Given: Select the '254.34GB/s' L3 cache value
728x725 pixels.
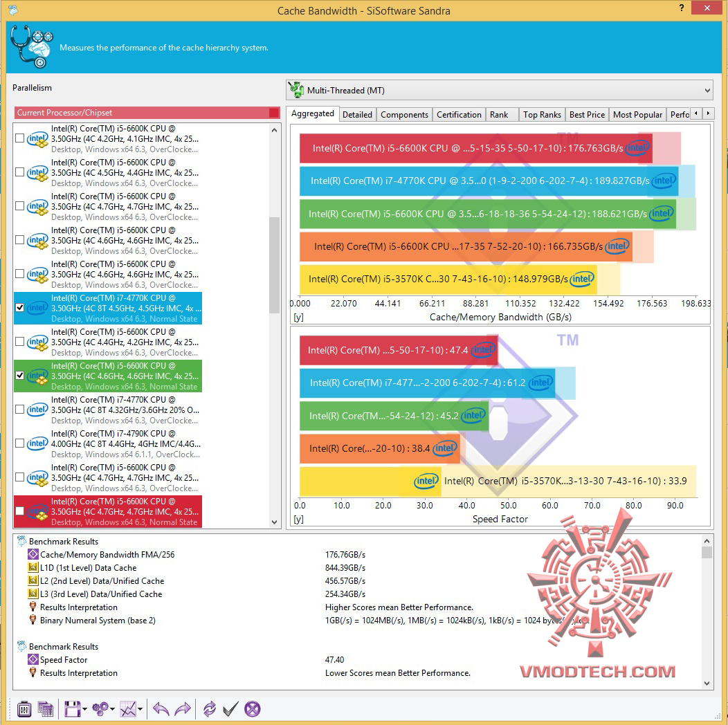Looking at the screenshot, I should pos(345,594).
